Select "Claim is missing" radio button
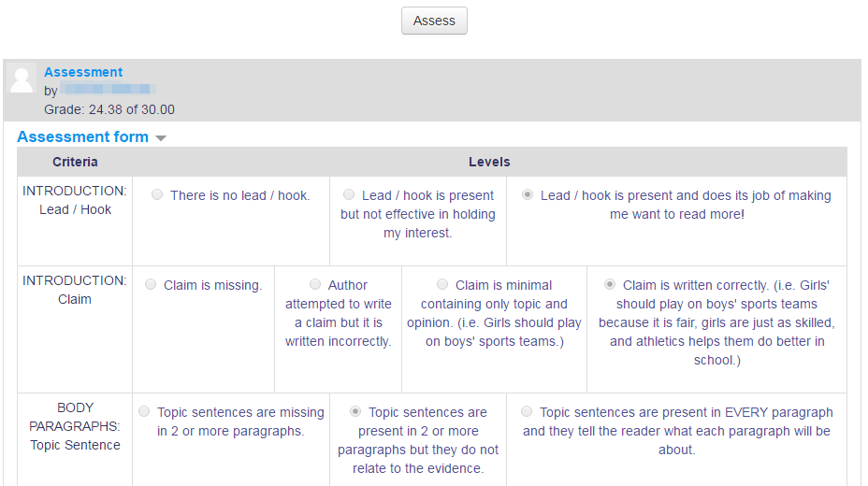 (x=151, y=284)
